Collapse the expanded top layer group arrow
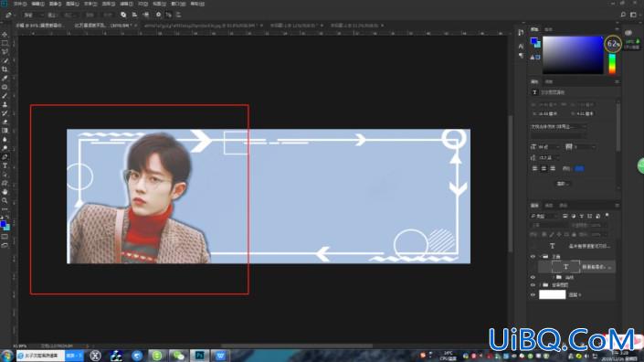Screen dimensions: 644x362 pos(540,256)
